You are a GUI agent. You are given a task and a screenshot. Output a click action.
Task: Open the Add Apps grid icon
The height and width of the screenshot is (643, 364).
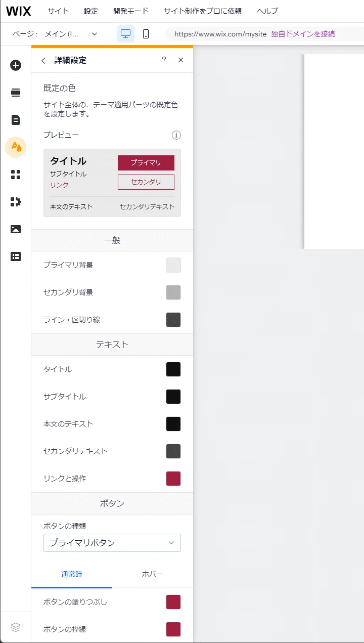pos(16,175)
